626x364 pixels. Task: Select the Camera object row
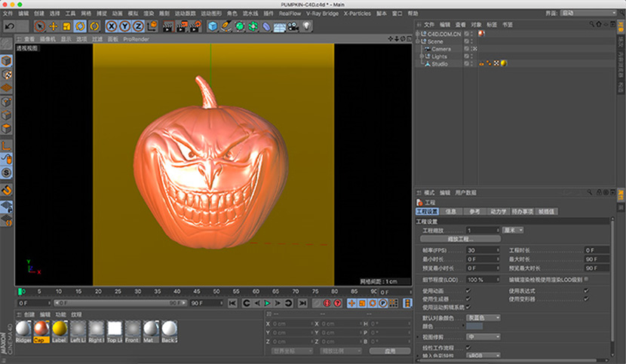pos(440,49)
